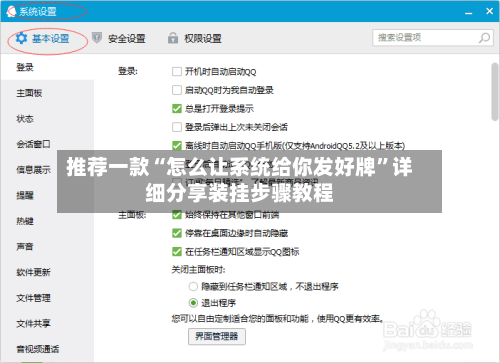The image size is (500, 363).
Task: Go to 音视频通话 in sidebar
Action: [x=47, y=349]
